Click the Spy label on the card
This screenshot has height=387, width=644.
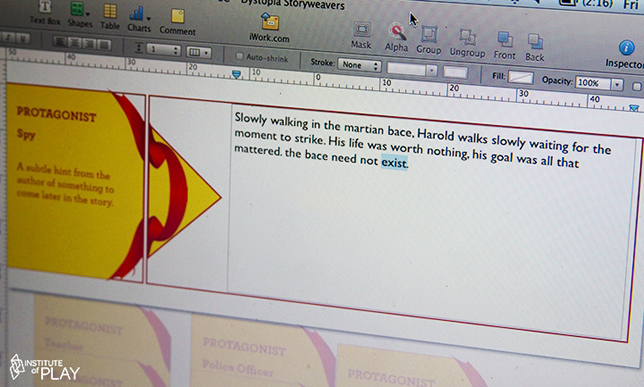(26, 134)
